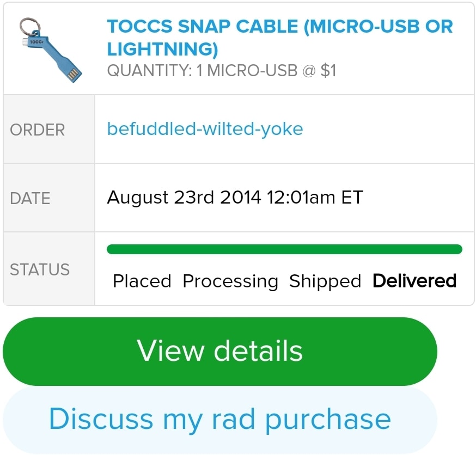476x455 pixels.
Task: Select the Shipped status step
Action: tap(325, 281)
